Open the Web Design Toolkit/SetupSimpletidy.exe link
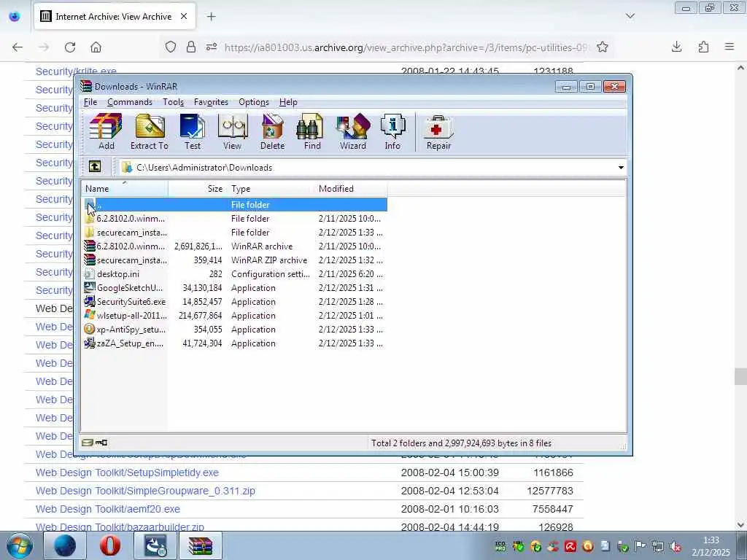 127,472
